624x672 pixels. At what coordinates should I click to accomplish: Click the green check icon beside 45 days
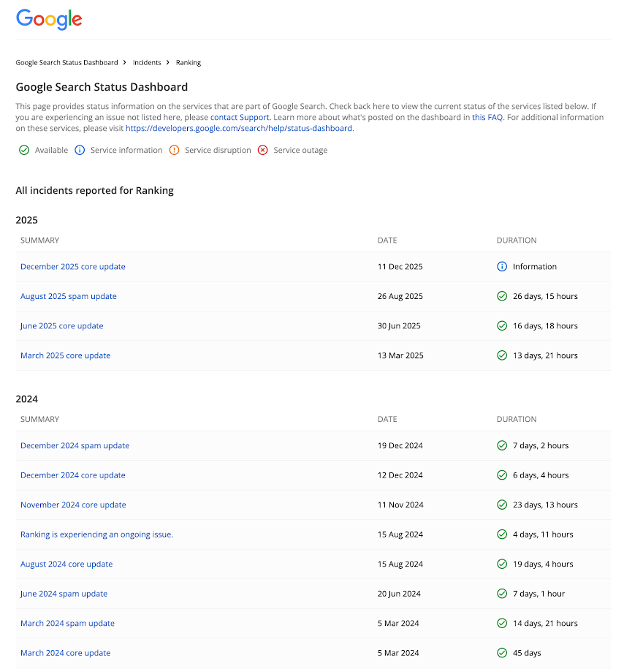[501, 653]
